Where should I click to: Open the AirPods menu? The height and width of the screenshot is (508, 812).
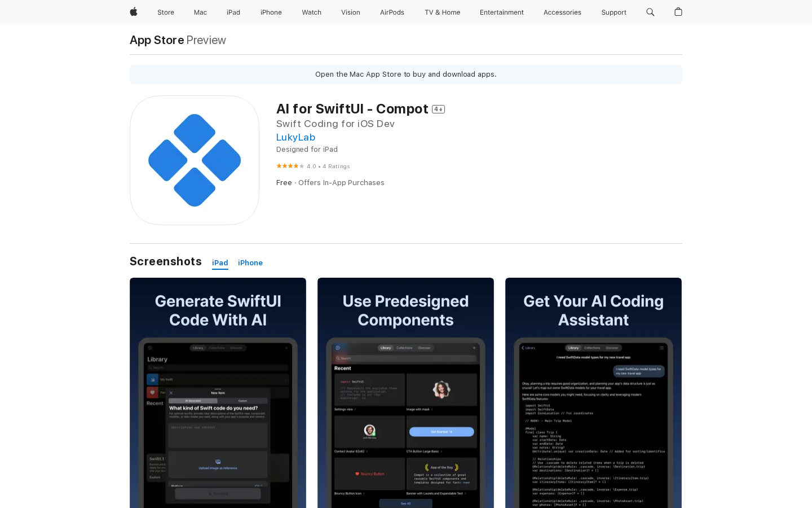(392, 12)
